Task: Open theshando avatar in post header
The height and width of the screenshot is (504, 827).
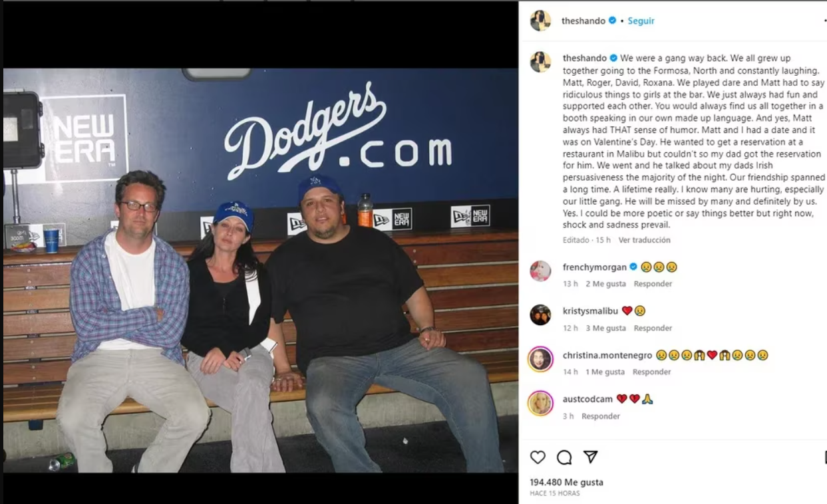Action: click(x=540, y=21)
